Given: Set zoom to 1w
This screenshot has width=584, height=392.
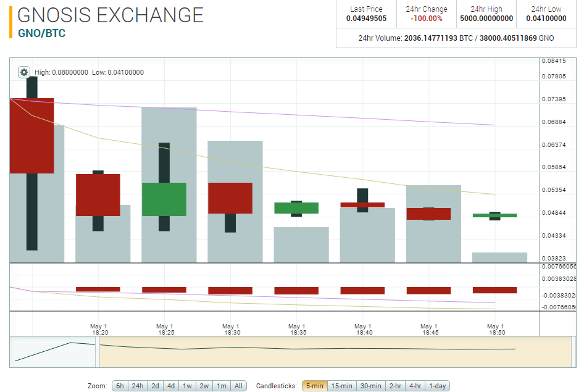Looking at the screenshot, I should tap(187, 386).
